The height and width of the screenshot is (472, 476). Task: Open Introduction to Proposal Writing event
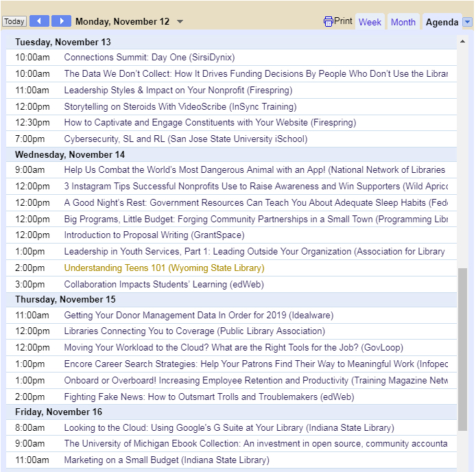pos(154,235)
